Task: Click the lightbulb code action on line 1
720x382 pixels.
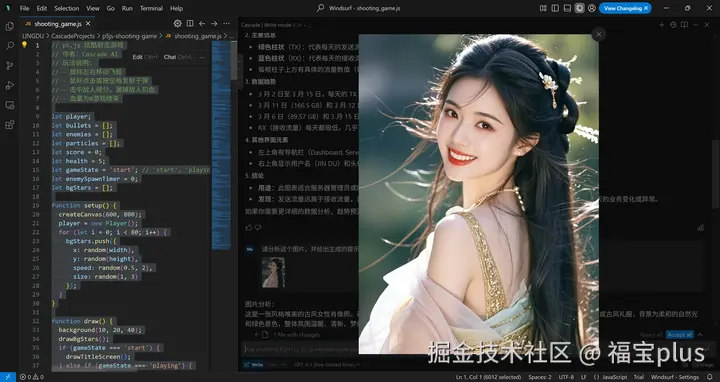Action: [x=24, y=45]
